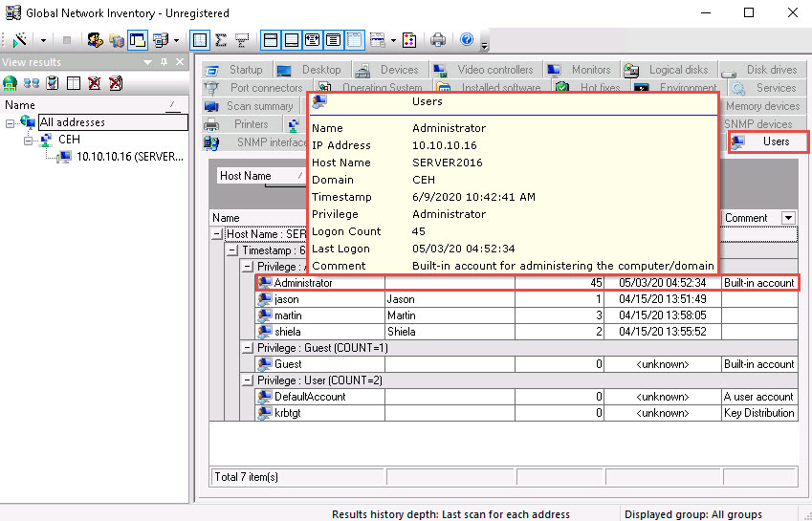The height and width of the screenshot is (521, 812).
Task: Pin the View results panel
Action: [x=164, y=62]
